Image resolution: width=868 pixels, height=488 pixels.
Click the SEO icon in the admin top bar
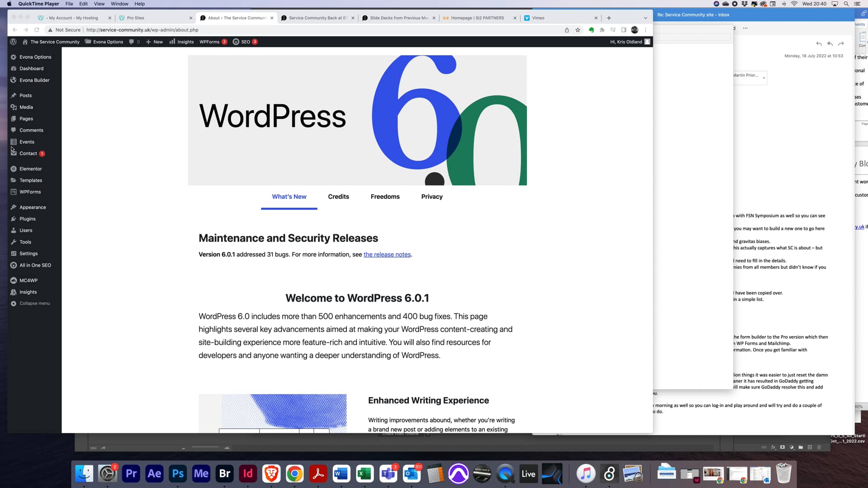pos(236,42)
